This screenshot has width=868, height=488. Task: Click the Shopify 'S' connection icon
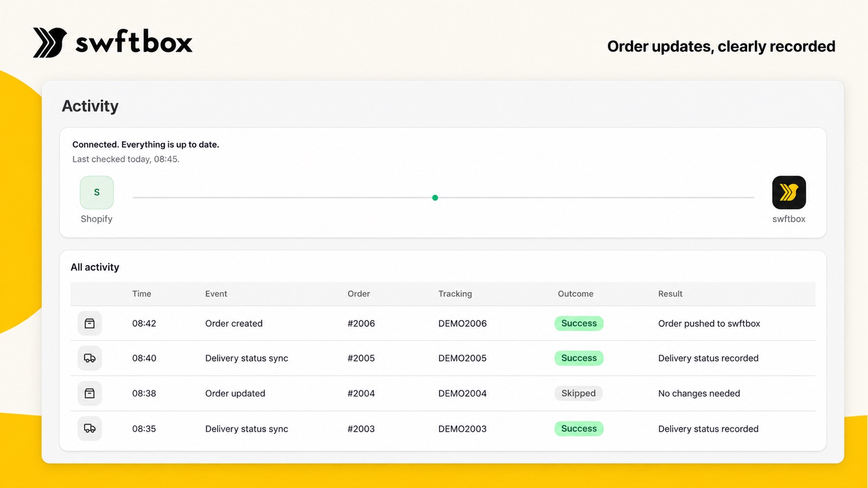pyautogui.click(x=97, y=192)
